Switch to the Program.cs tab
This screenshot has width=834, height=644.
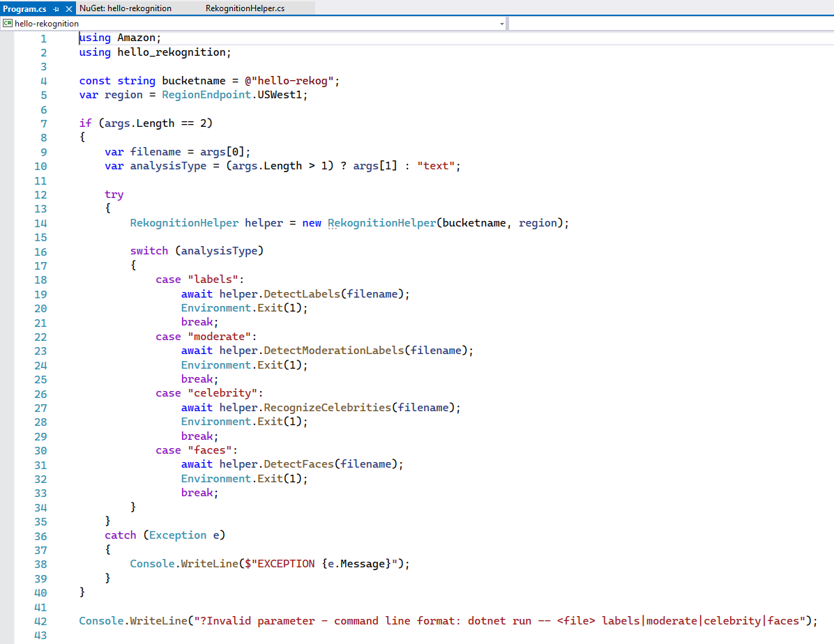click(24, 8)
